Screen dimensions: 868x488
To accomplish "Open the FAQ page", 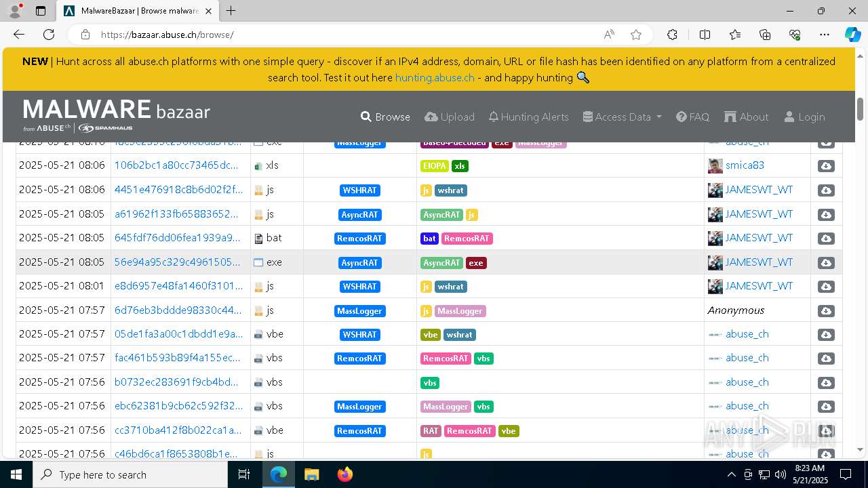I will pos(692,117).
